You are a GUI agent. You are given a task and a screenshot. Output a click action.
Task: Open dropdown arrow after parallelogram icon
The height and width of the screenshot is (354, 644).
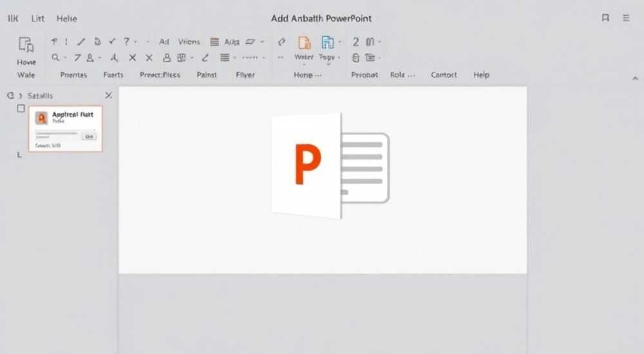click(x=262, y=42)
